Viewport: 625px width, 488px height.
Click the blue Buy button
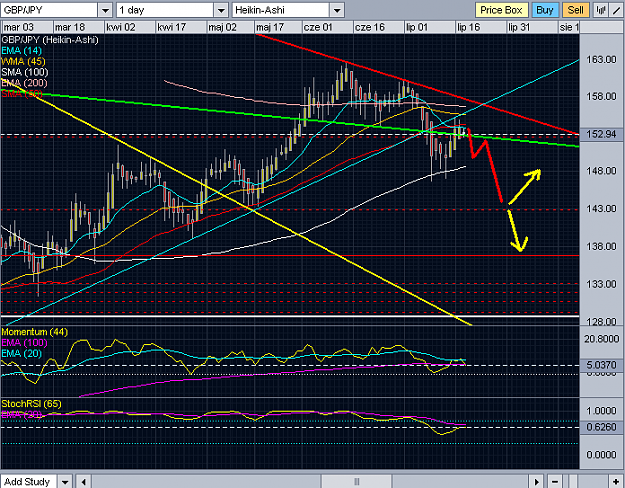click(x=544, y=10)
